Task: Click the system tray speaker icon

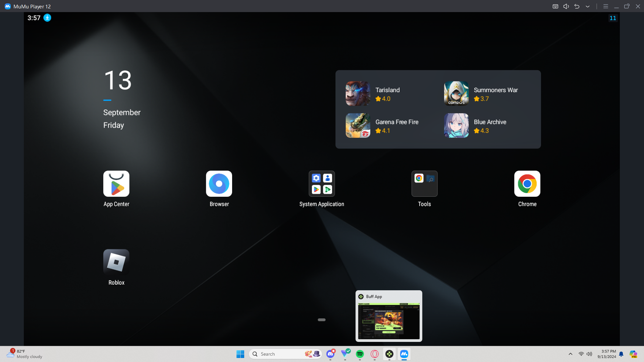Action: (589, 354)
